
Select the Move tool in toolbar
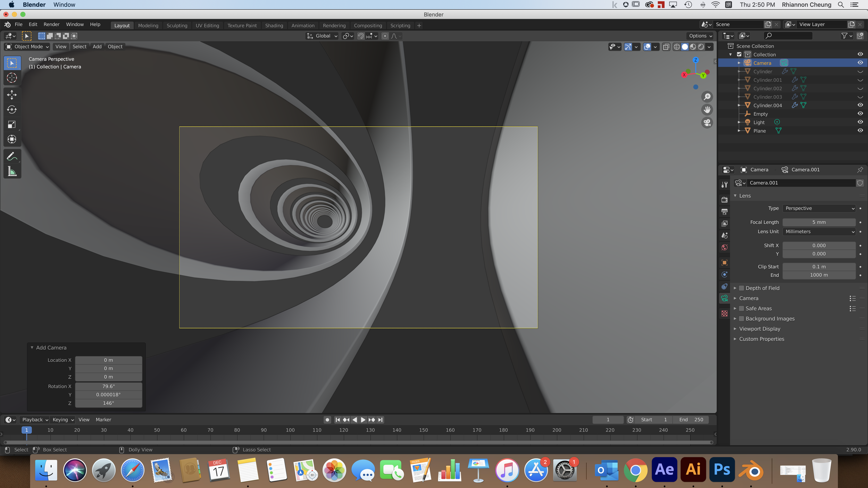[x=12, y=95]
